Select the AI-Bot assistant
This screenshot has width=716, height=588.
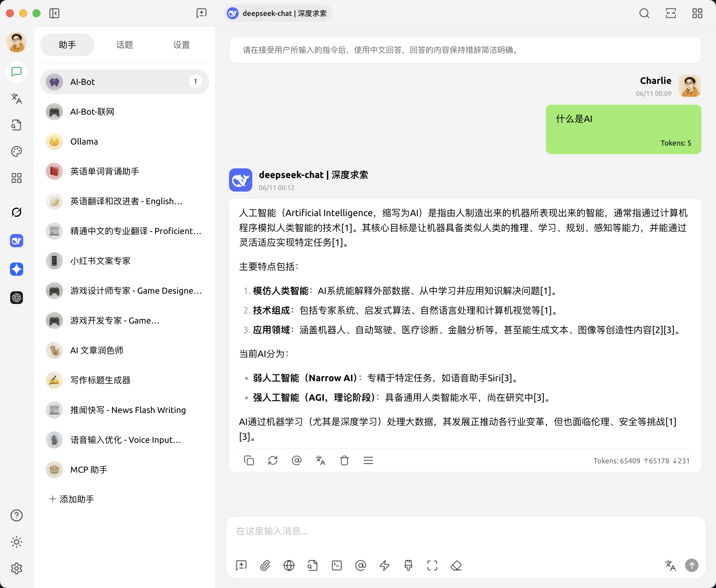pos(124,82)
